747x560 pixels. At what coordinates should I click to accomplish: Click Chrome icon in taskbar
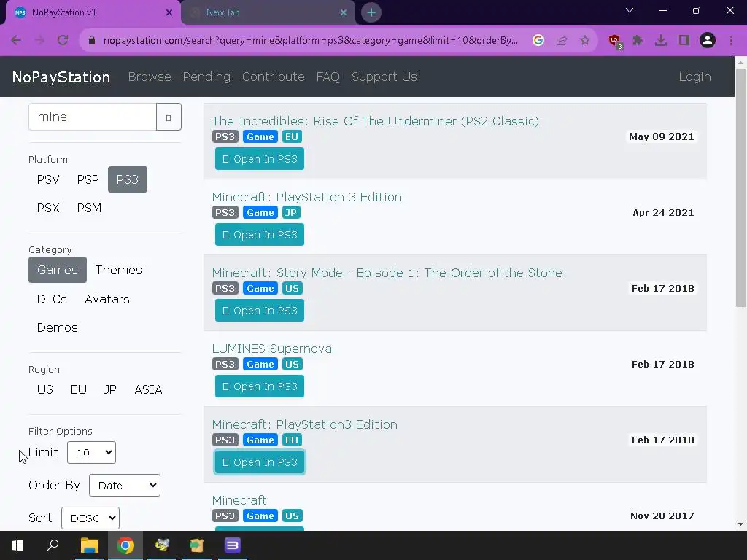(125, 545)
